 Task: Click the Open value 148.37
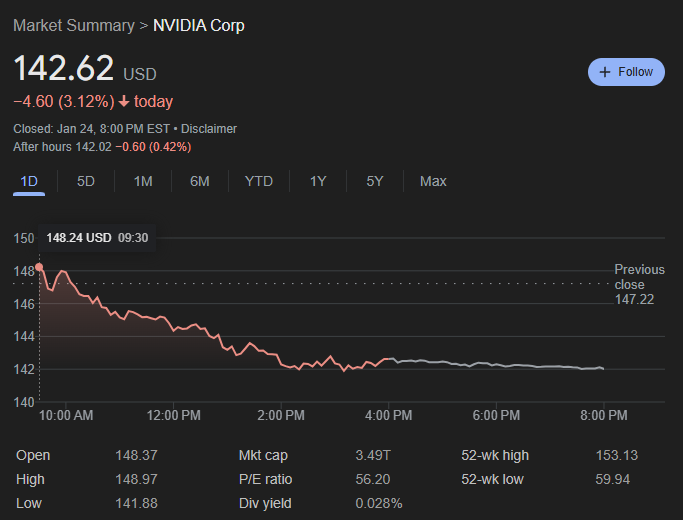click(x=136, y=455)
